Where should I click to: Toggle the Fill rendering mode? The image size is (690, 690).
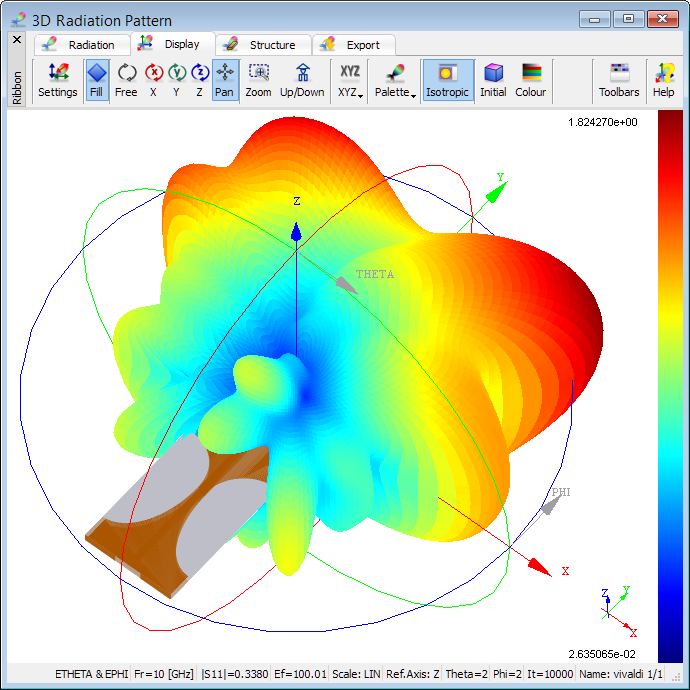(x=97, y=80)
